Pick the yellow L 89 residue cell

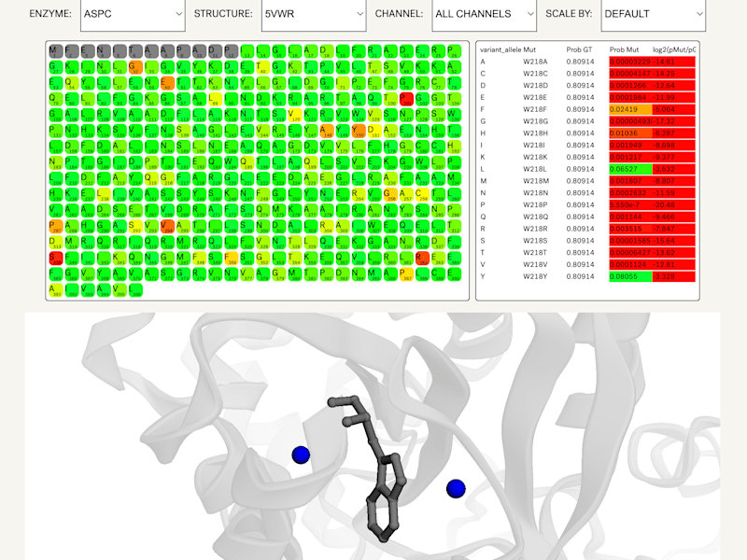coord(216,99)
